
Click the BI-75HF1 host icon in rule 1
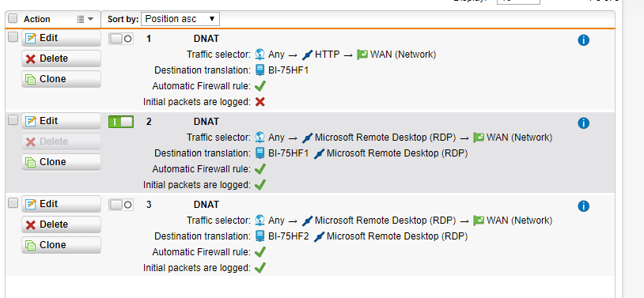(259, 70)
